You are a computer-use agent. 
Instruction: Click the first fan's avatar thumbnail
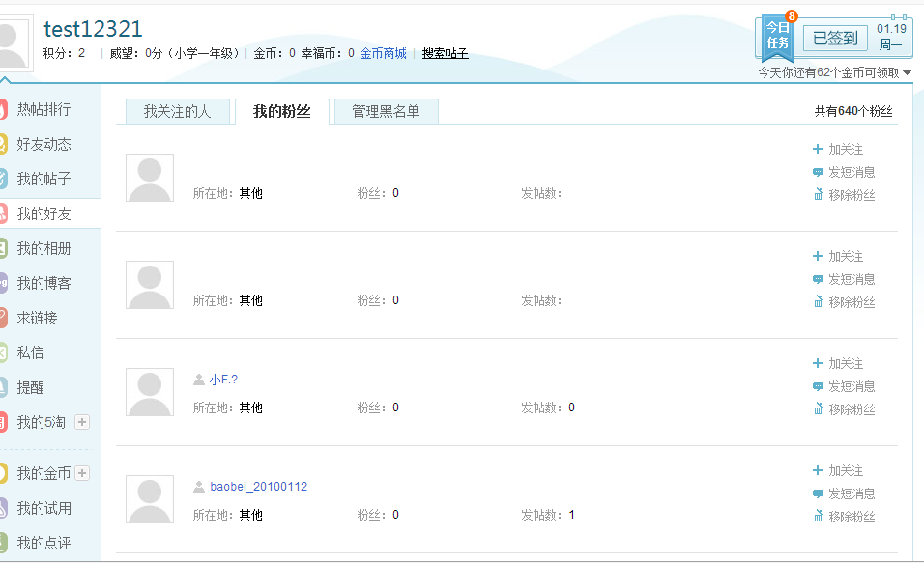point(150,178)
